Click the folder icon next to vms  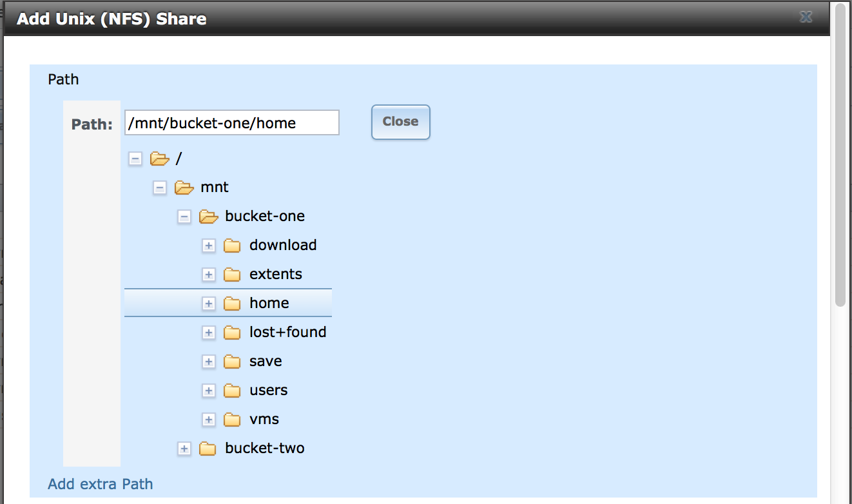232,419
